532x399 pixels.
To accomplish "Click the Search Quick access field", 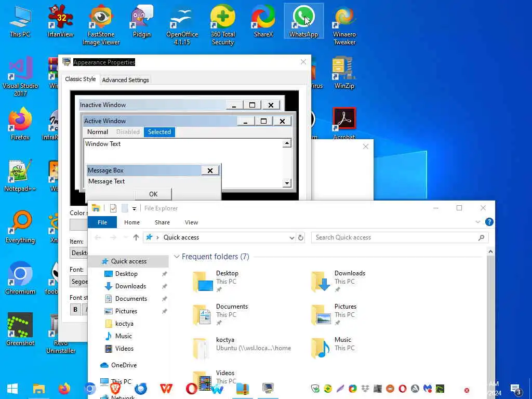I will click(400, 237).
